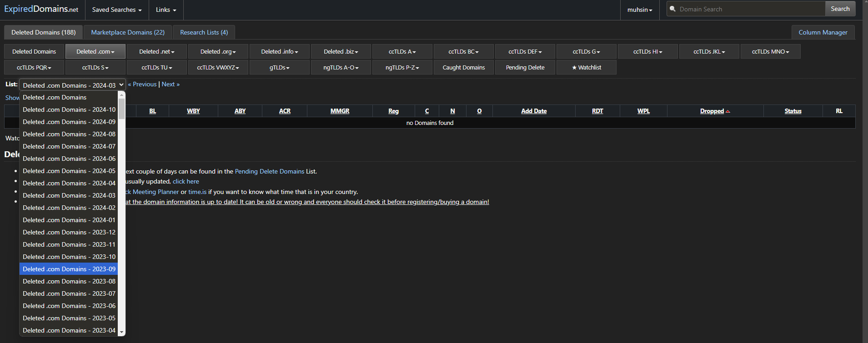Click the Search button

point(840,9)
